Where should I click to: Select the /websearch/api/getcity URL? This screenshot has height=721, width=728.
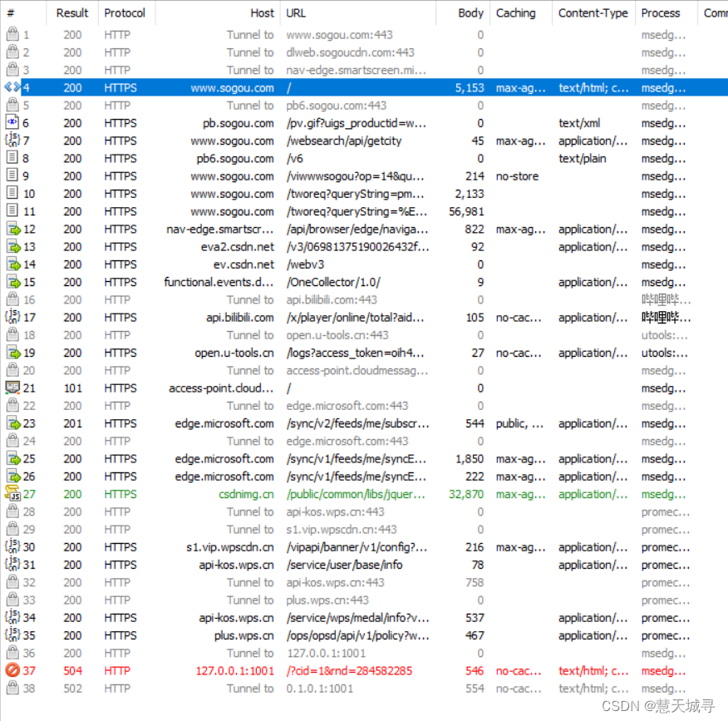click(x=343, y=141)
